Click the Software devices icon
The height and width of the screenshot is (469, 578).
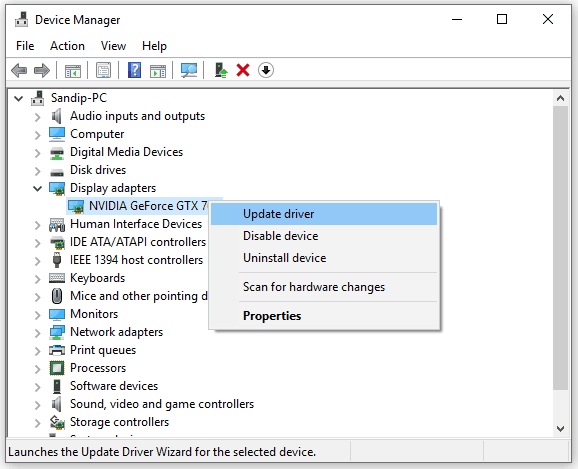pyautogui.click(x=57, y=386)
